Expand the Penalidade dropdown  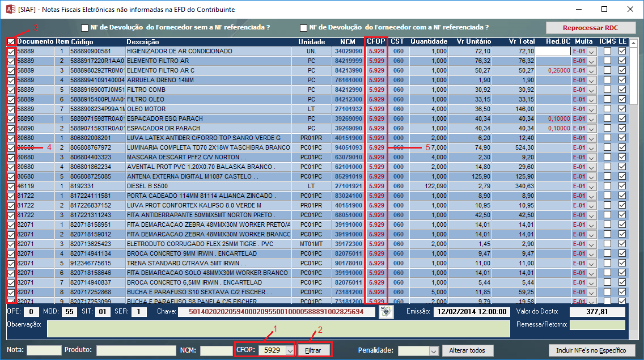coord(433,350)
